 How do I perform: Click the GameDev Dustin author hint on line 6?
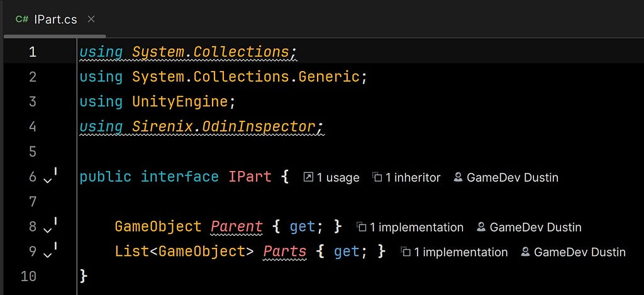click(x=506, y=177)
